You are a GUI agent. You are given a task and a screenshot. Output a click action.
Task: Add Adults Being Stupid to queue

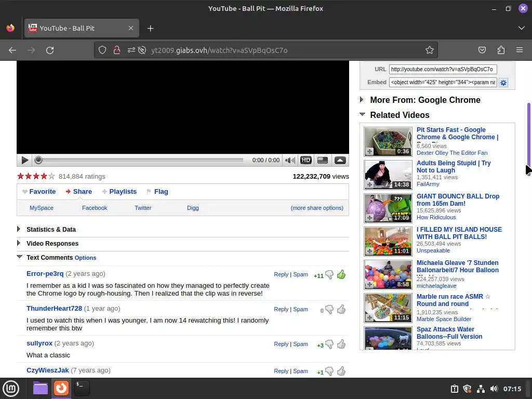pos(369,184)
